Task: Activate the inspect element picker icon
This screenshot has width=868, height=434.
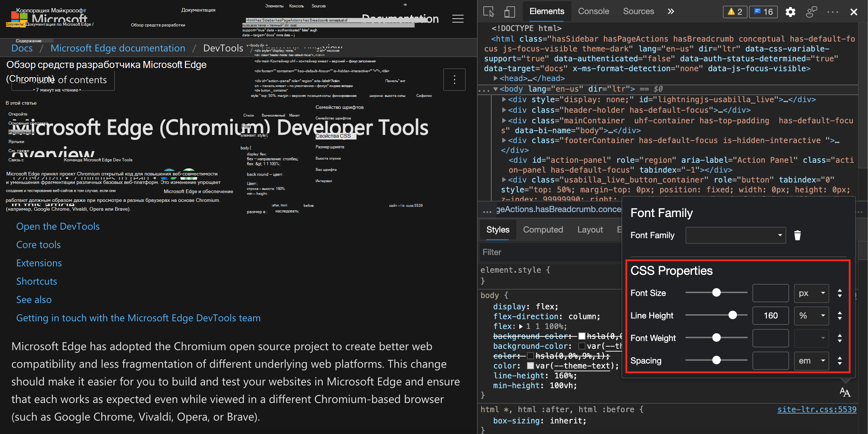Action: point(489,12)
